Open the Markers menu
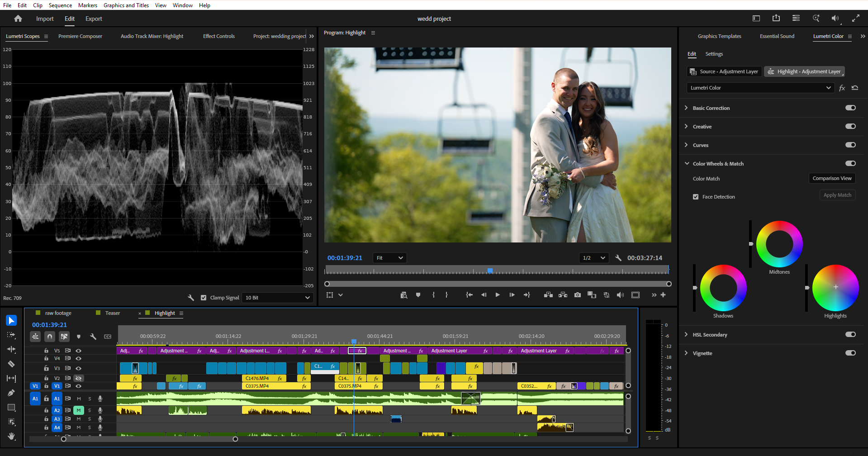The height and width of the screenshot is (456, 868). point(88,5)
